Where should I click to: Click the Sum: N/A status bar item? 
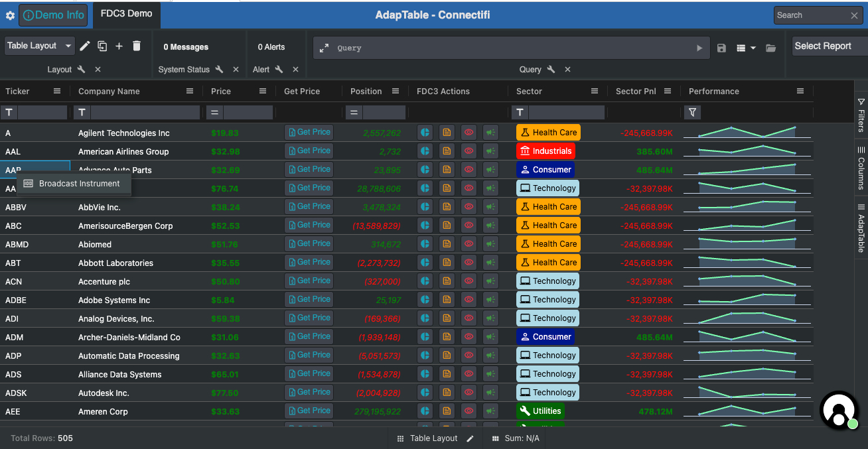pyautogui.click(x=516, y=438)
